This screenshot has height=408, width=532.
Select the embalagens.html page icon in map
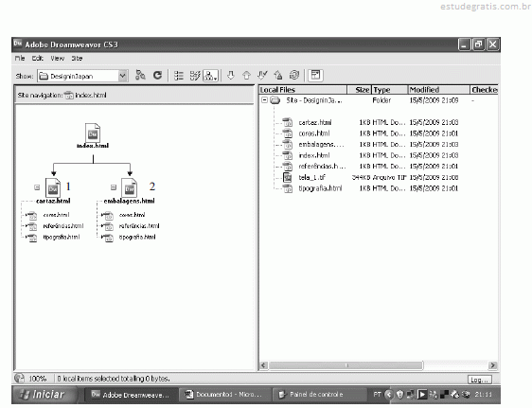point(130,187)
